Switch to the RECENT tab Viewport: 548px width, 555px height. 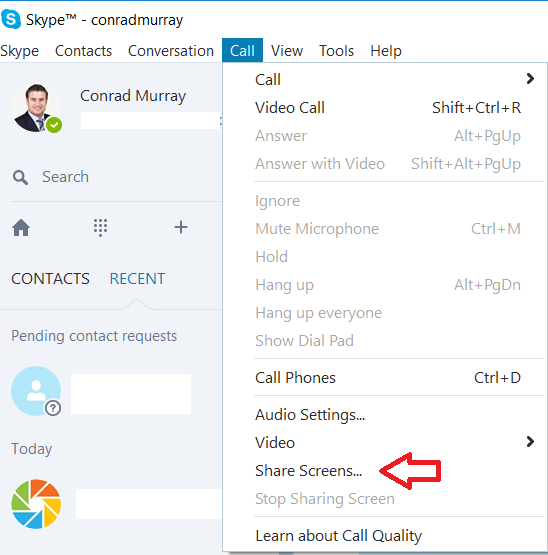pos(137,279)
